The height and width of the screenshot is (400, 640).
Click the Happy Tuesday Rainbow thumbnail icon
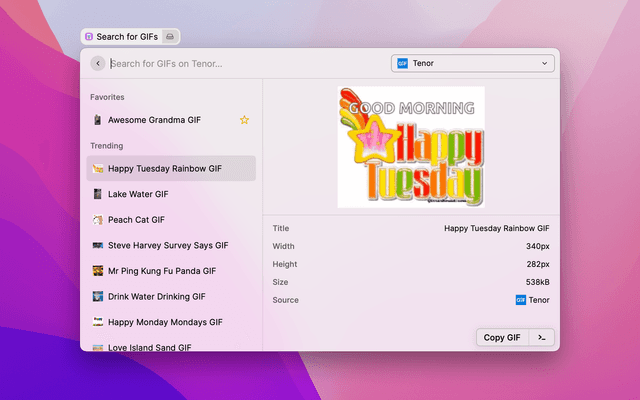tap(98, 169)
